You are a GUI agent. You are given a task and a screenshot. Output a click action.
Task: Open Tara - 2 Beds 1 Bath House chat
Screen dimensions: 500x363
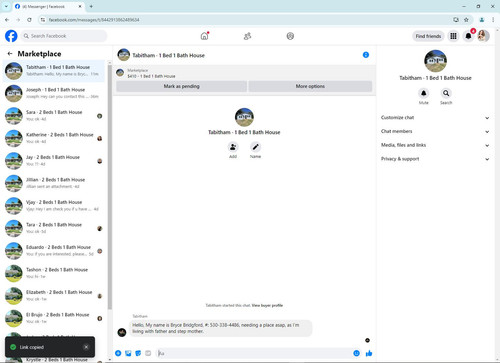pyautogui.click(x=54, y=228)
